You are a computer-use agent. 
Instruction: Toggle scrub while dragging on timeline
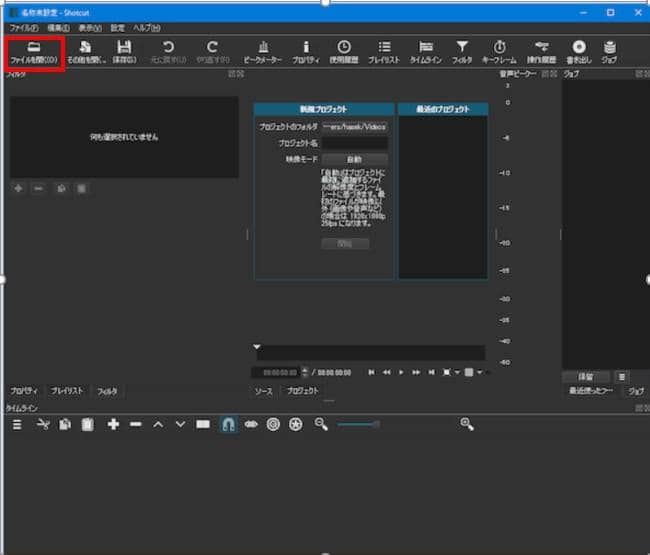click(x=251, y=424)
